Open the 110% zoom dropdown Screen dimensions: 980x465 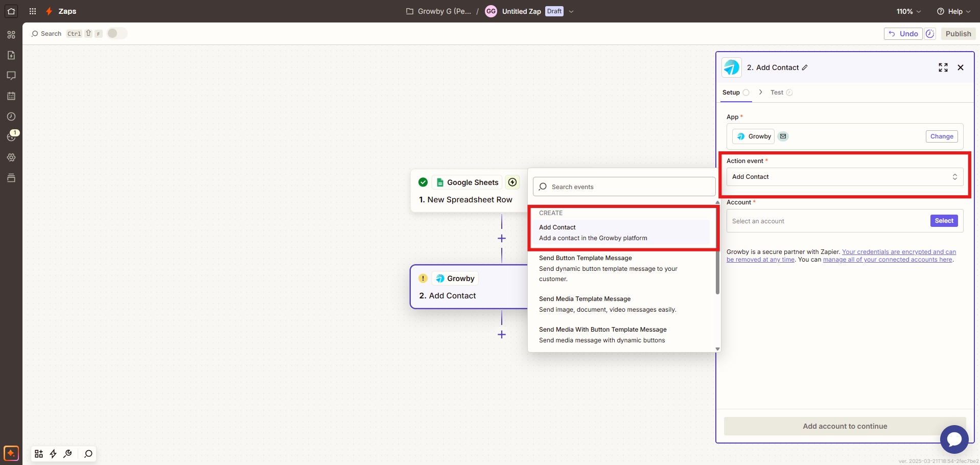[908, 11]
